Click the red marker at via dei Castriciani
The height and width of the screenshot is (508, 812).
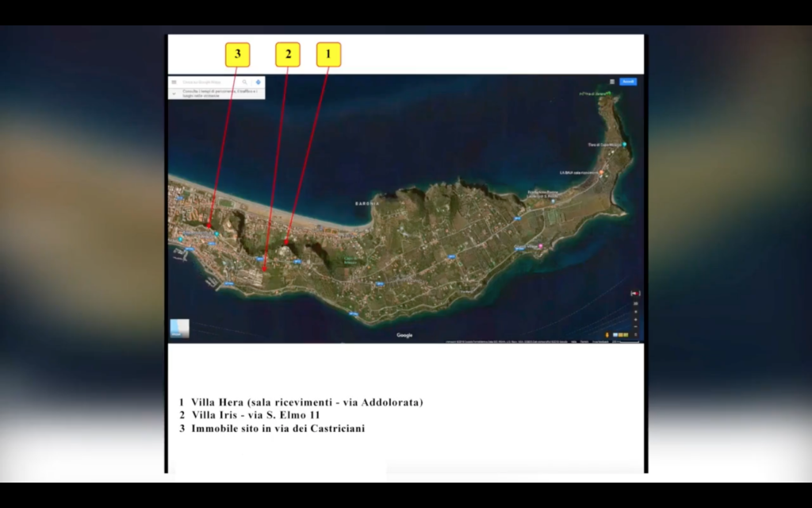tap(209, 225)
